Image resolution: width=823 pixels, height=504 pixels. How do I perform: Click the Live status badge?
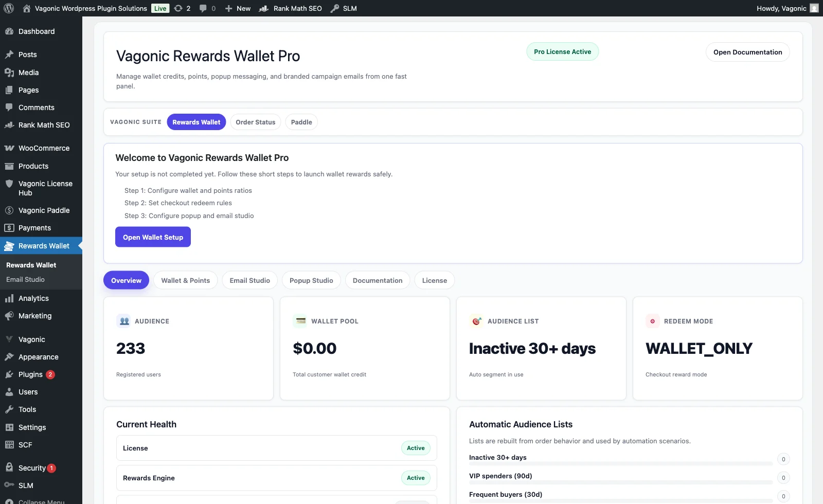pos(160,8)
